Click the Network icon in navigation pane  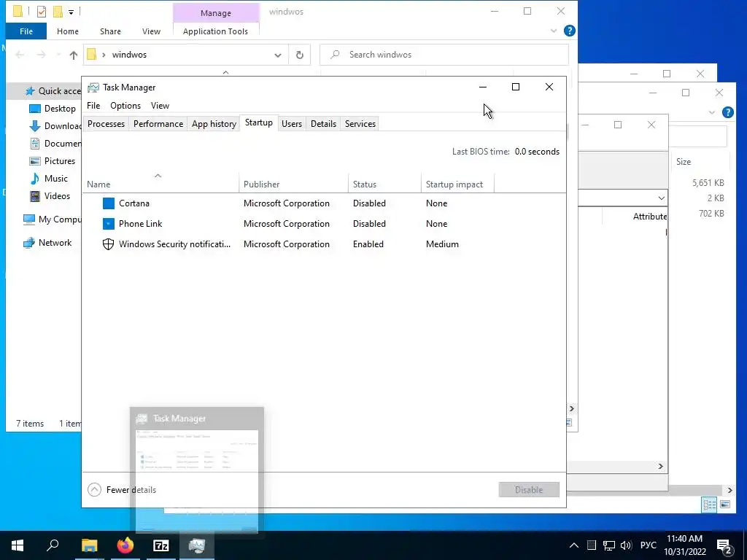(x=29, y=243)
